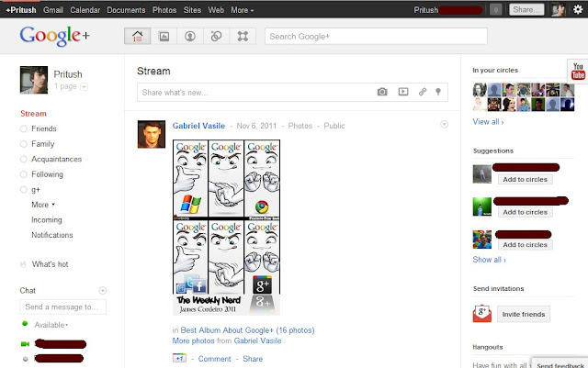
Task: Click the add-link icon in share box
Action: (423, 92)
